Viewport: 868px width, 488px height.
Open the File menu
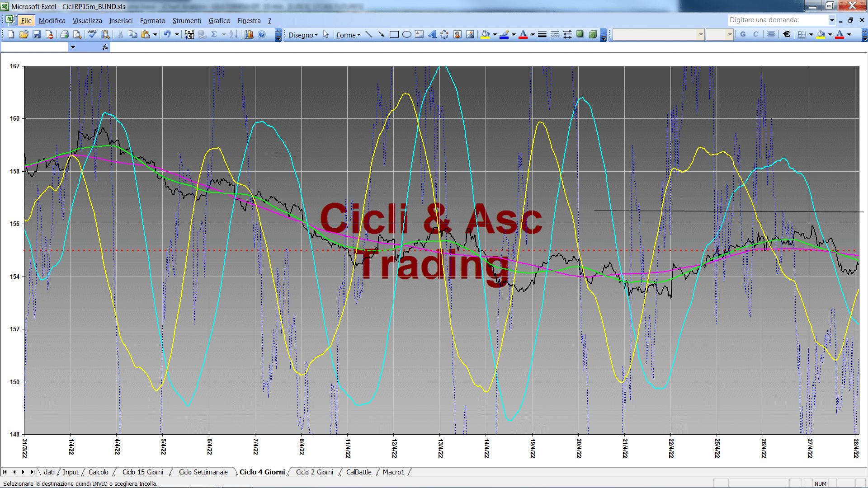[26, 20]
